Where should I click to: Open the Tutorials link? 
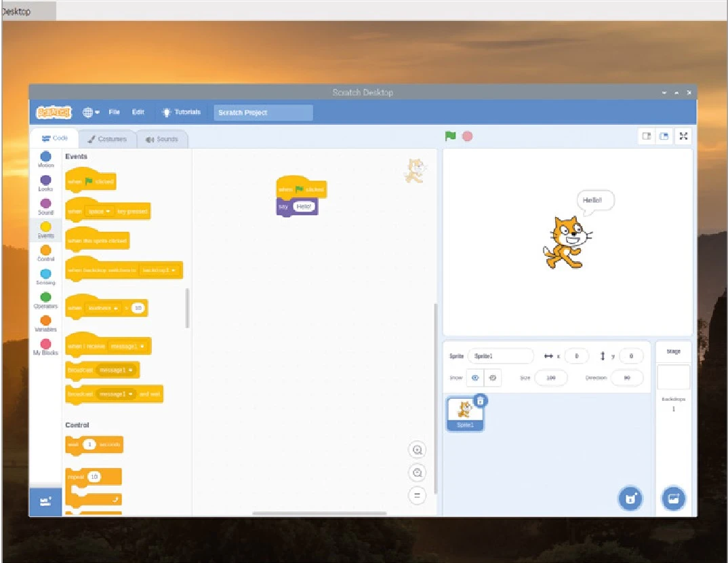tap(181, 113)
